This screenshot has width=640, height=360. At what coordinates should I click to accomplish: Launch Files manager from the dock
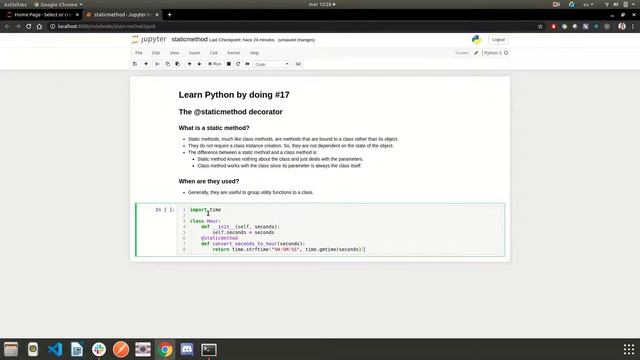coord(11,349)
